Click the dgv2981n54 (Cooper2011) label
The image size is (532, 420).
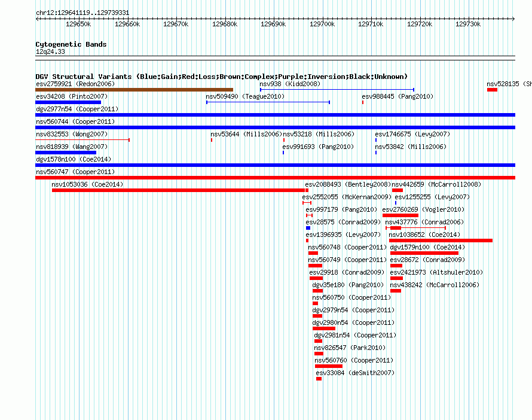click(355, 335)
